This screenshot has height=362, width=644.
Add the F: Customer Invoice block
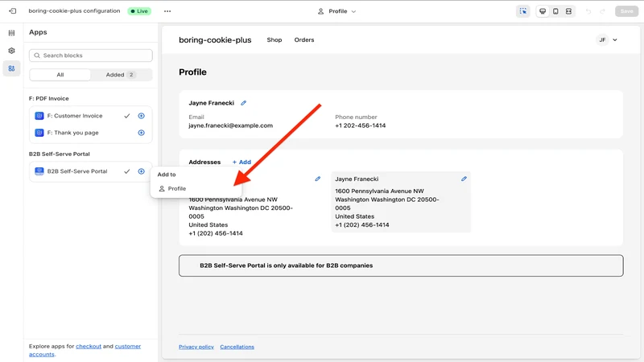click(142, 116)
